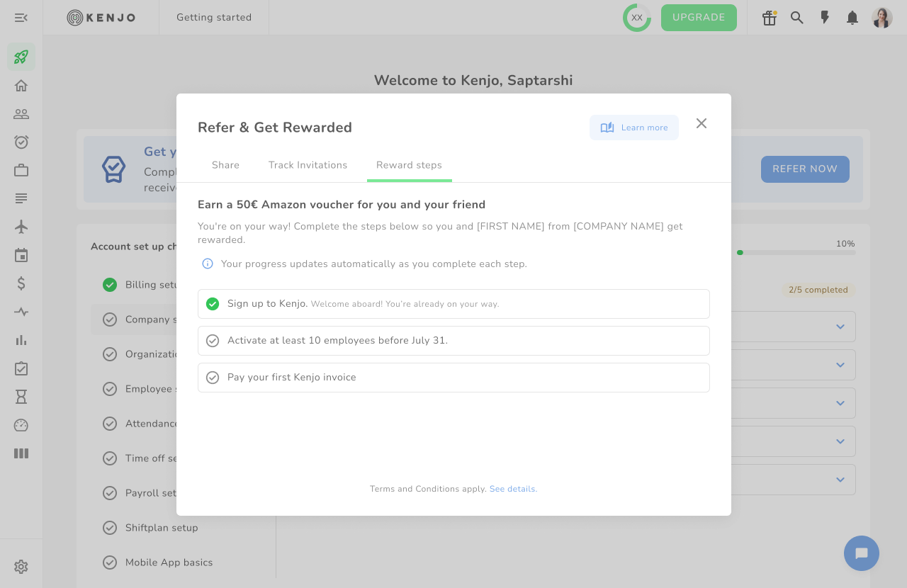Expand the fifth setup step chevron
The image size is (907, 588).
pos(840,480)
